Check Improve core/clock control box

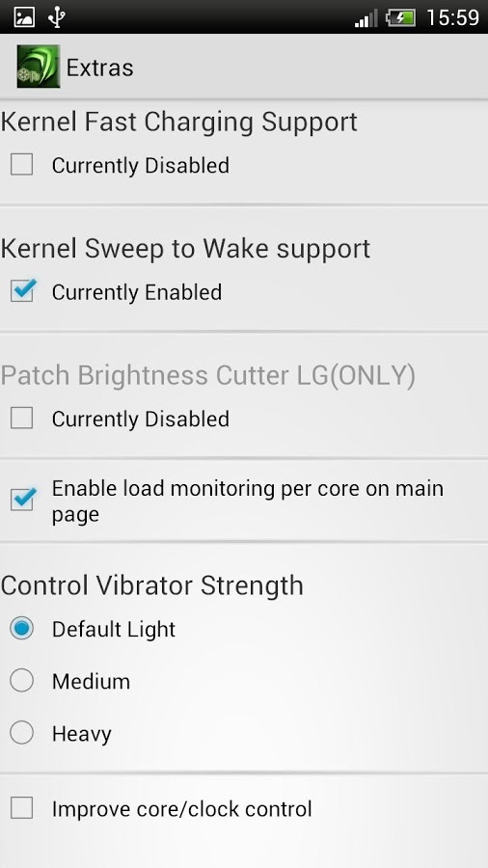(21, 808)
